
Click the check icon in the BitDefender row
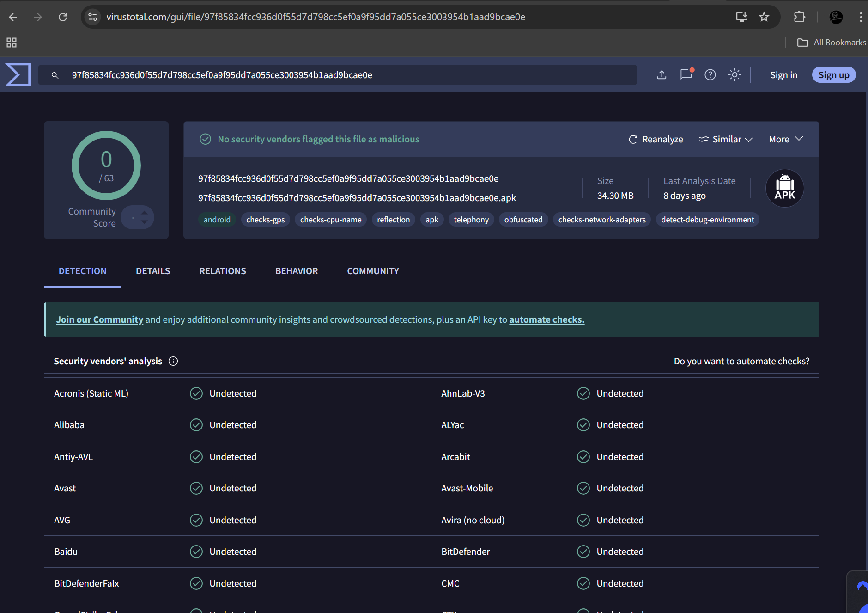(583, 552)
